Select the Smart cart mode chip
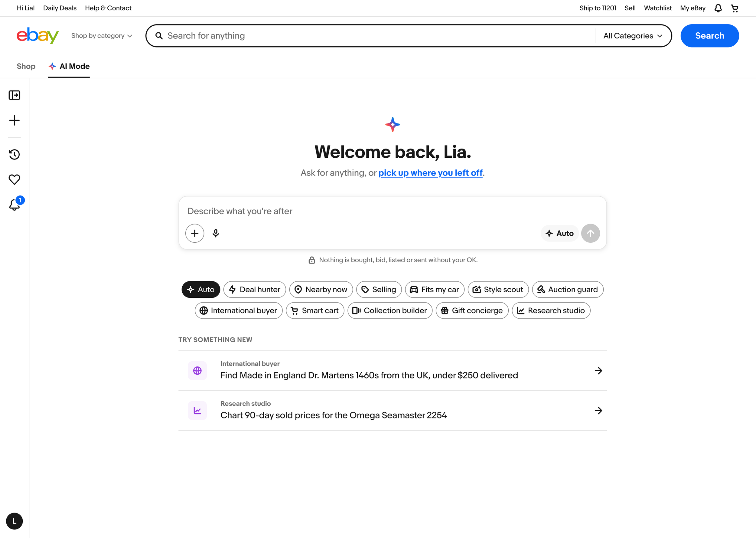This screenshot has width=756, height=538. [x=315, y=310]
